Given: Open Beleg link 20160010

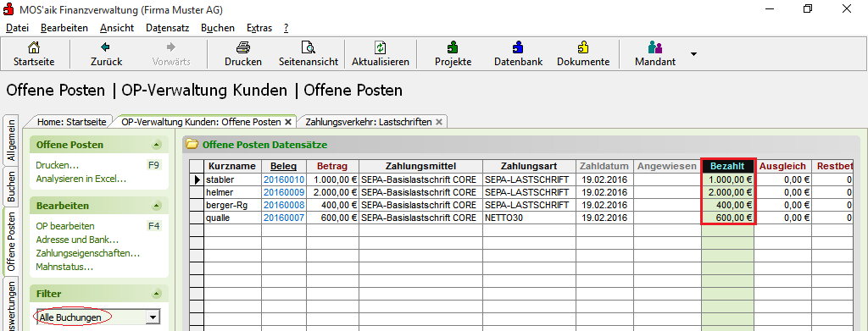Looking at the screenshot, I should click(x=284, y=179).
